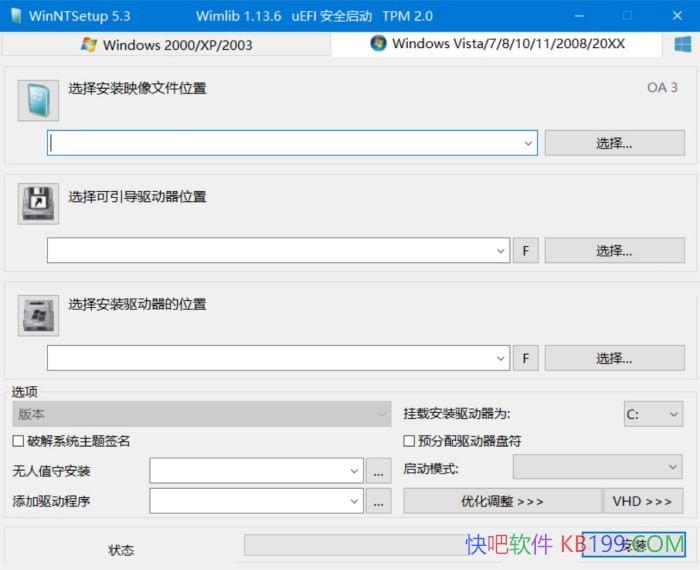700x570 pixels.
Task: Enable the 破解系统主题签名 checkbox
Action: (18, 441)
